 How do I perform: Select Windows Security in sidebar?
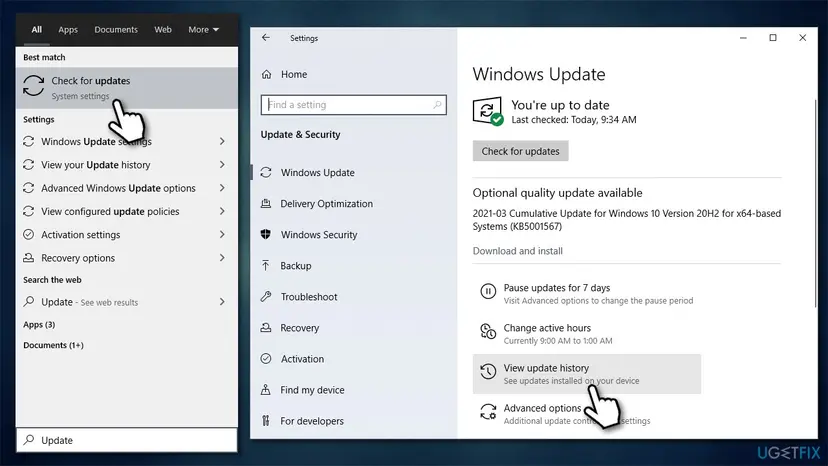point(354,234)
